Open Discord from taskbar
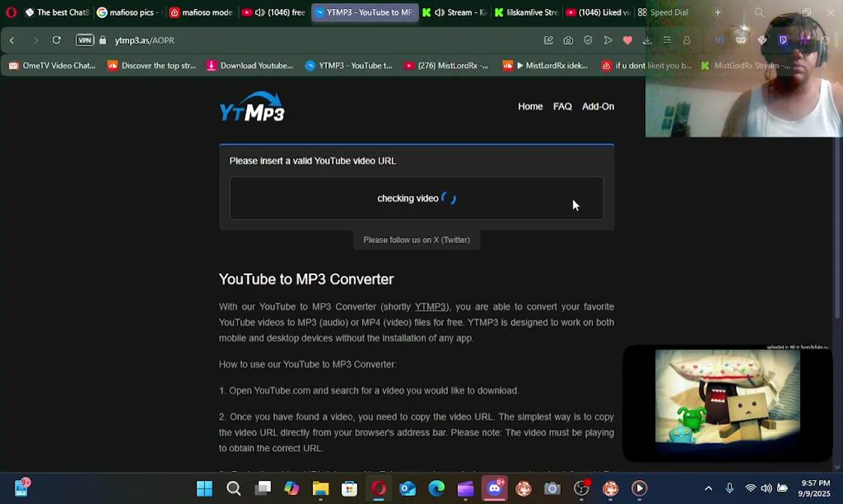This screenshot has height=504, width=843. [x=495, y=489]
